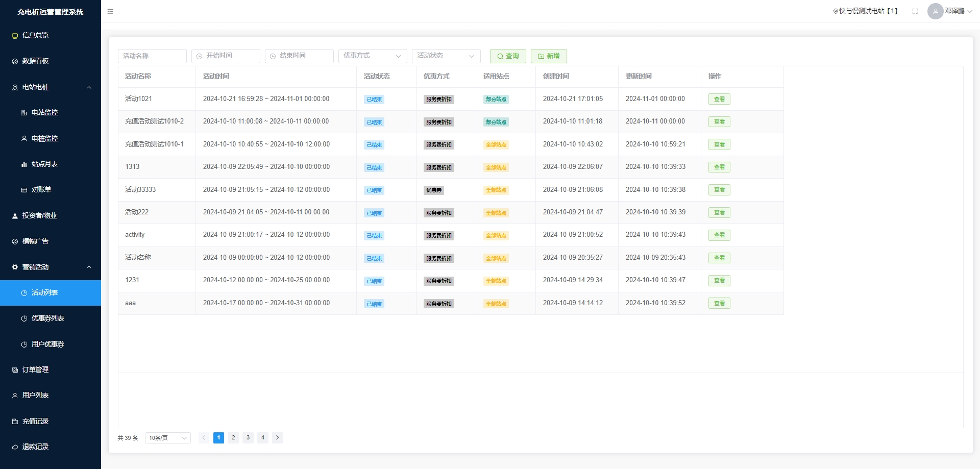Image resolution: width=980 pixels, height=469 pixels.
Task: Click 查看 for 充值活动测试1010-2 row
Action: point(719,121)
